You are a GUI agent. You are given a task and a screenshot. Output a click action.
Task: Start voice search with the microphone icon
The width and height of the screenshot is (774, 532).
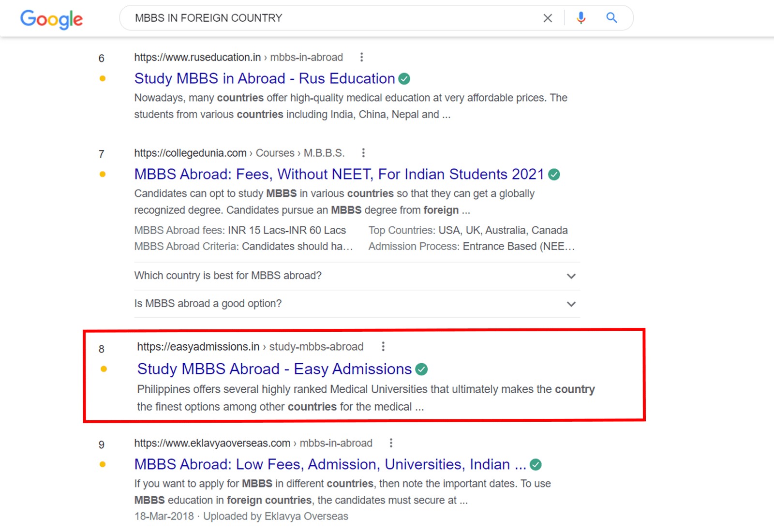coord(581,18)
